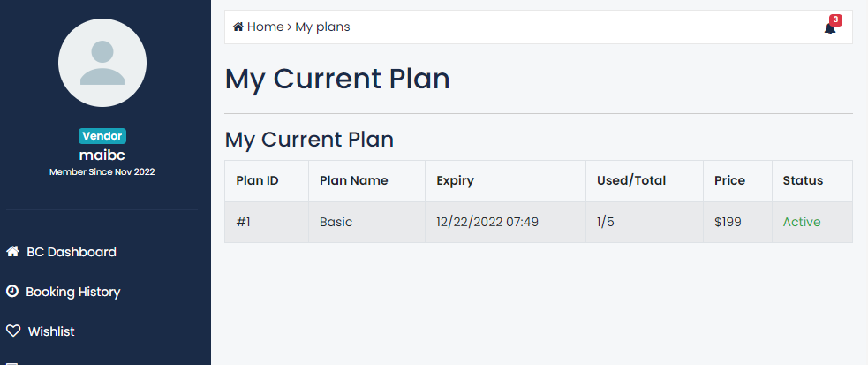The image size is (868, 365).
Task: Select the Basic plan name cell
Action: [x=336, y=222]
